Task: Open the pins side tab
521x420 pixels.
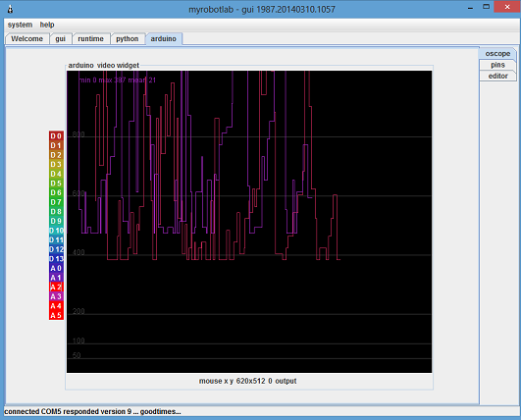Action: (x=497, y=65)
